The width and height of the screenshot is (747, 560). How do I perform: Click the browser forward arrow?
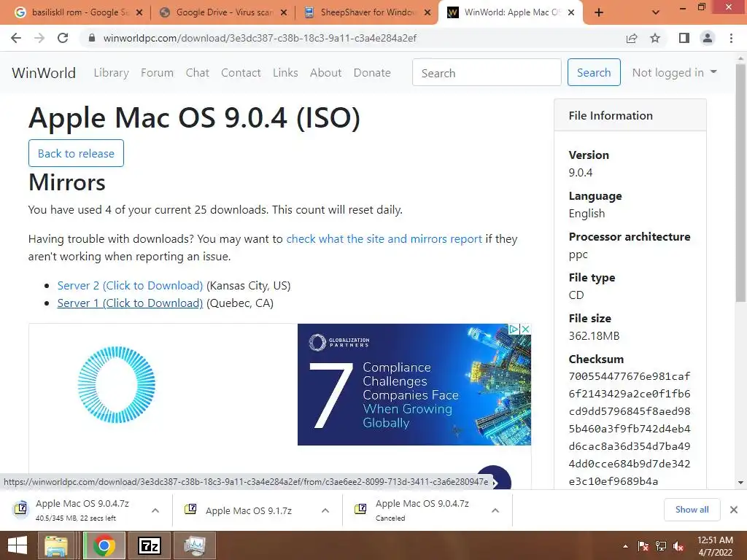point(39,38)
